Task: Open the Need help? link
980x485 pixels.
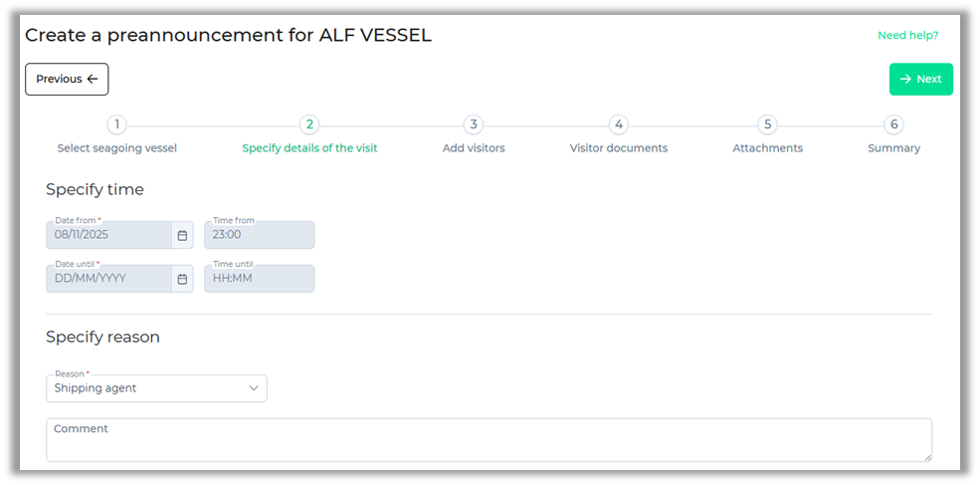Action: click(x=907, y=36)
